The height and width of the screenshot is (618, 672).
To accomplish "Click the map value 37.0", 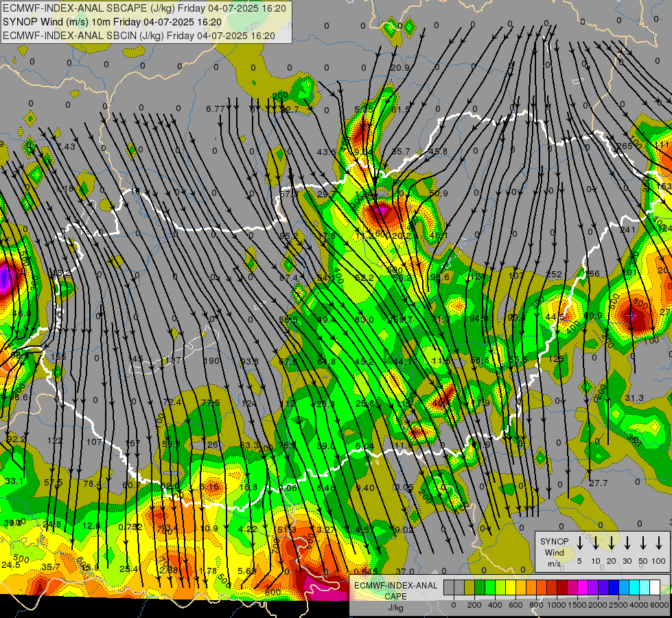I will [405, 571].
